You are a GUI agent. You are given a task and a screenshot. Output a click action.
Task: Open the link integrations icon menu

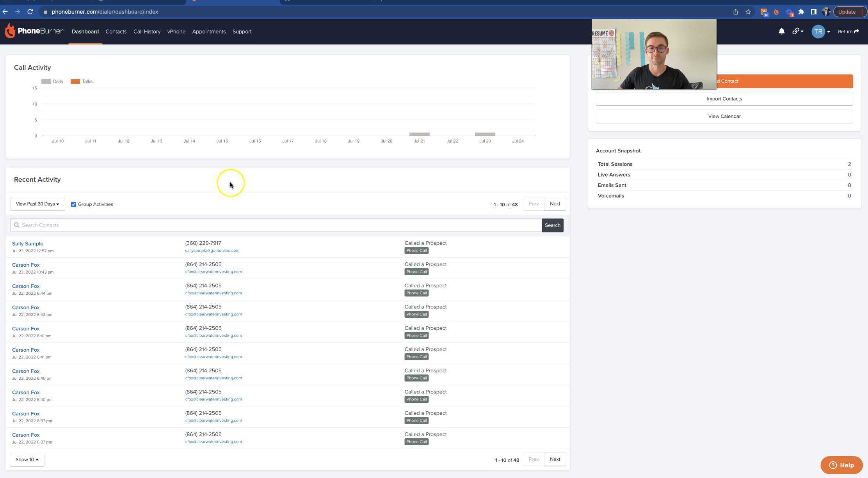coord(797,32)
